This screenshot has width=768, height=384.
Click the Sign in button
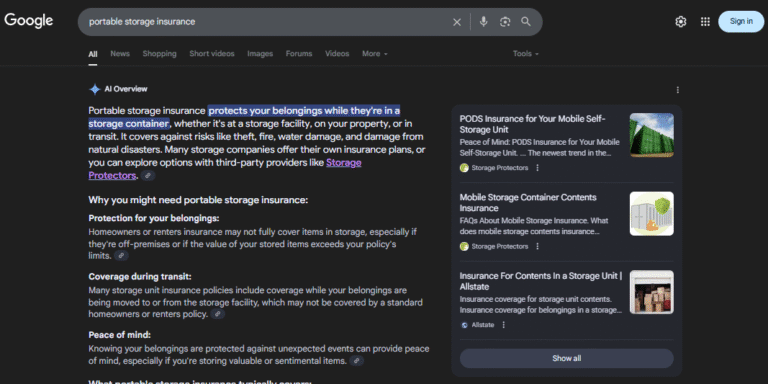(741, 22)
